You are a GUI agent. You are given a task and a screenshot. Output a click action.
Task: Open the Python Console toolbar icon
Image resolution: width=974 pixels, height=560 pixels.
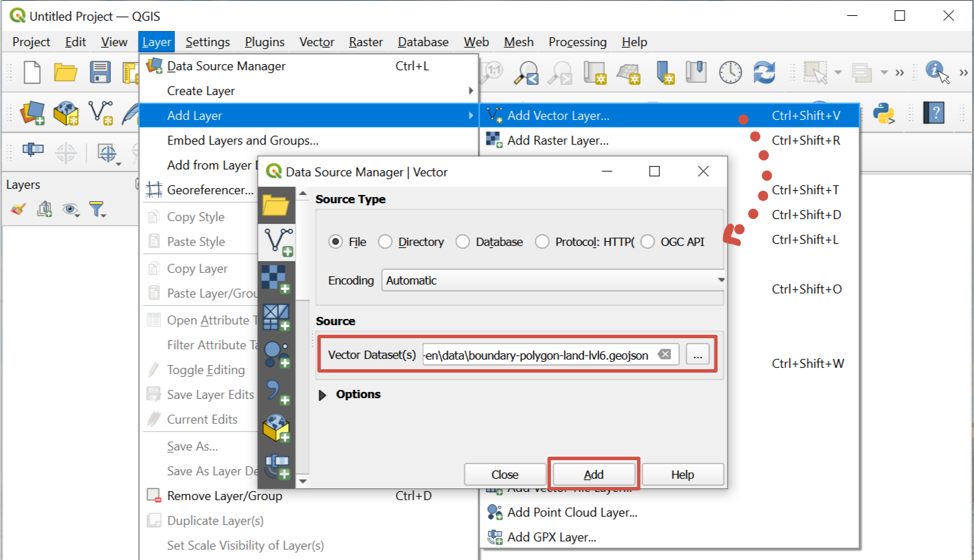pyautogui.click(x=884, y=113)
